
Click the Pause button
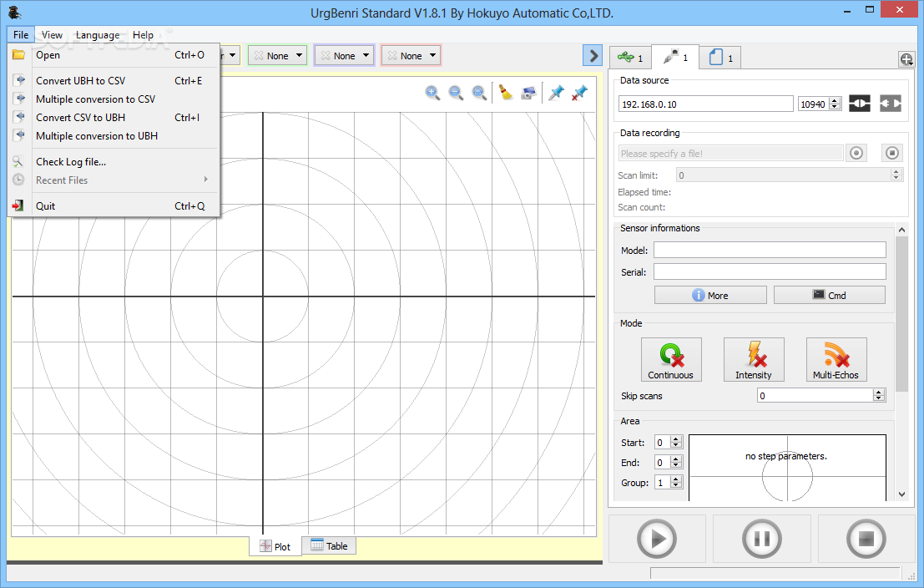[761, 539]
